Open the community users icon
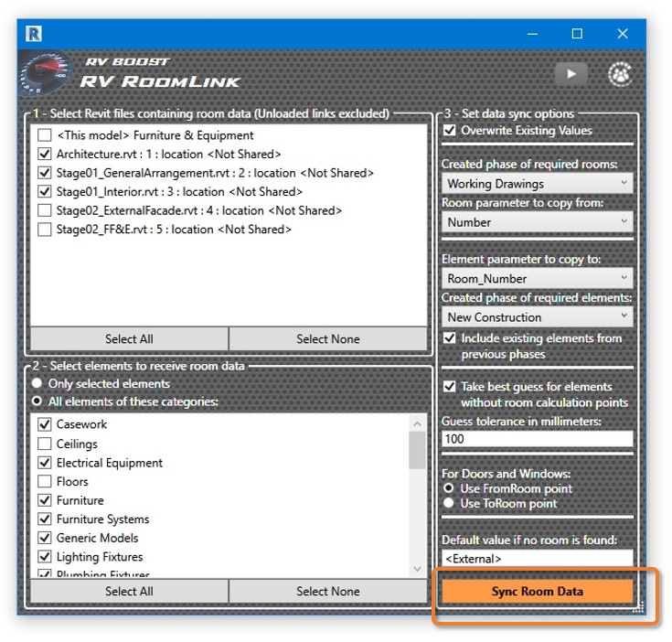 (620, 74)
